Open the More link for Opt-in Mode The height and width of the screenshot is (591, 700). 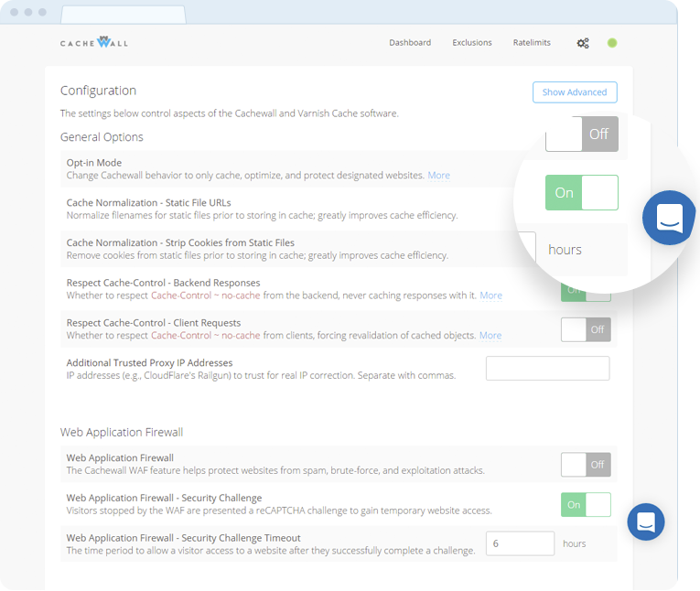(439, 176)
